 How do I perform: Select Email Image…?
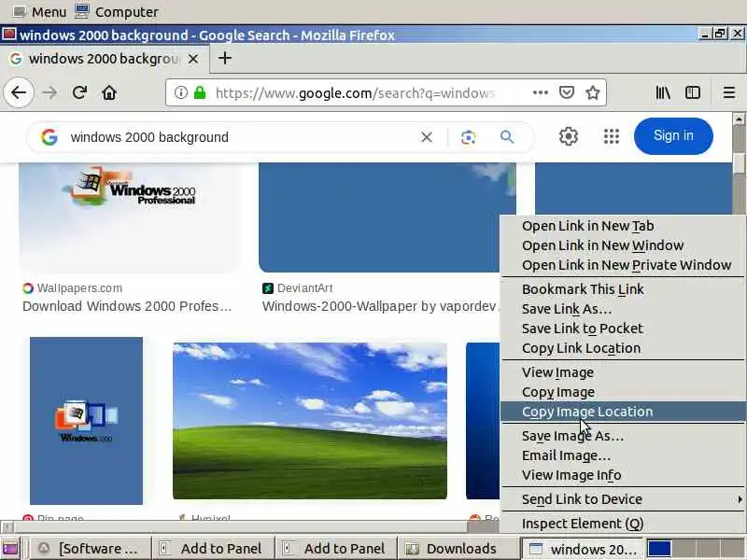point(623,455)
